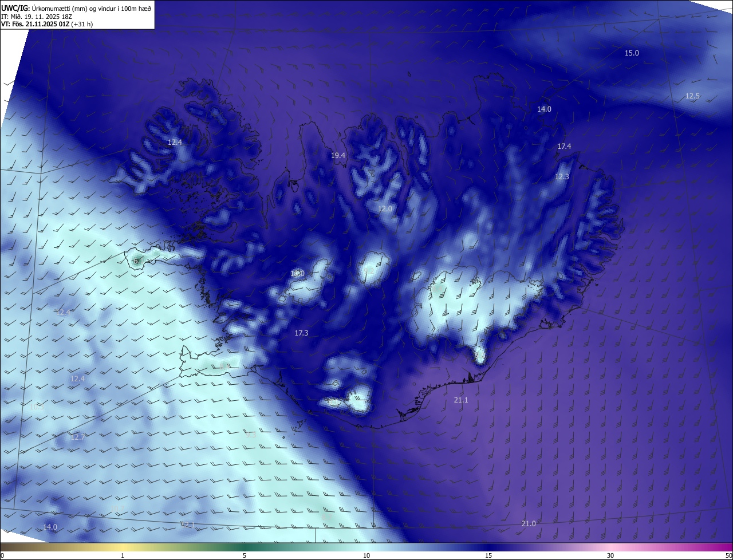Click the map title 'Úrkomumætti (mm) og vindur í 100m hæð'
Viewport: 733px width, 560px height.
point(92,8)
